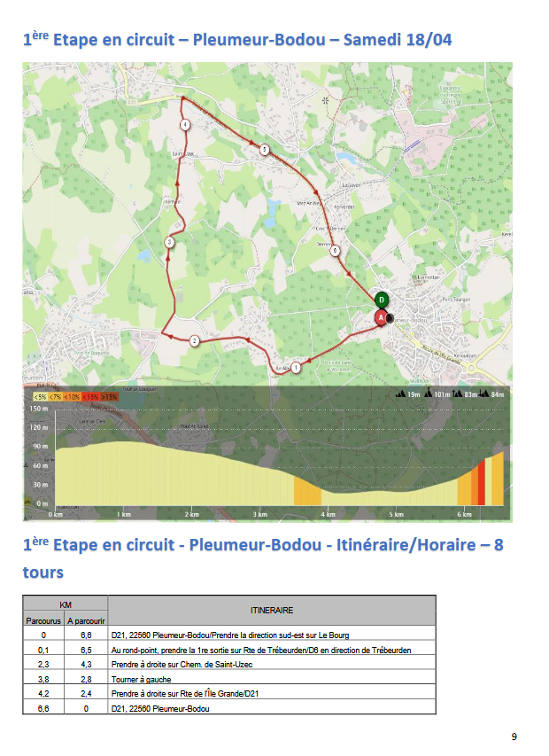
Task: Click the 84m elevation stat icon
Action: (x=484, y=394)
